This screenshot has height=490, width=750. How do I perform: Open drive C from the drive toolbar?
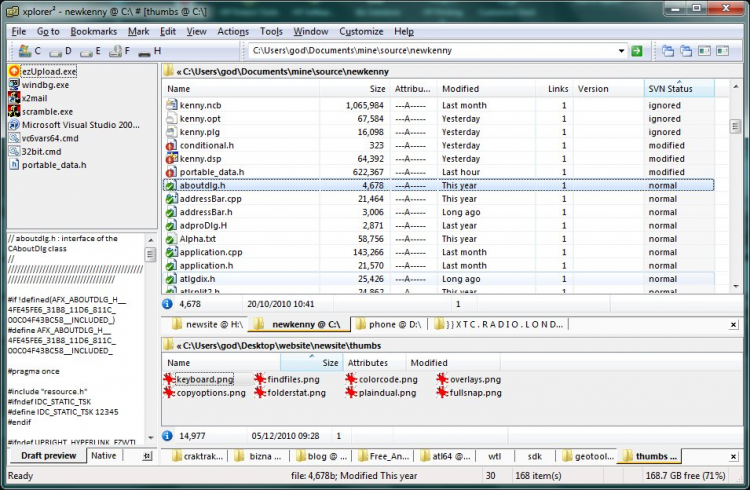click(29, 51)
